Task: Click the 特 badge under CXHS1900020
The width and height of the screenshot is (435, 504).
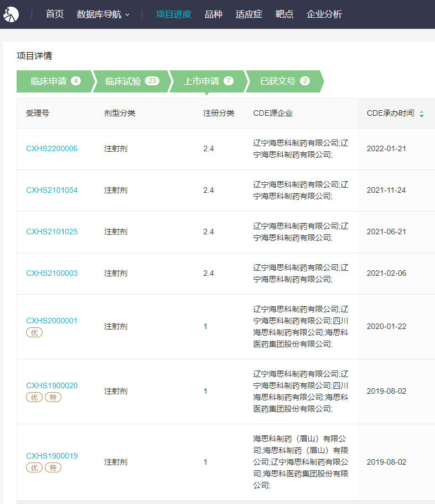Action: tap(53, 397)
